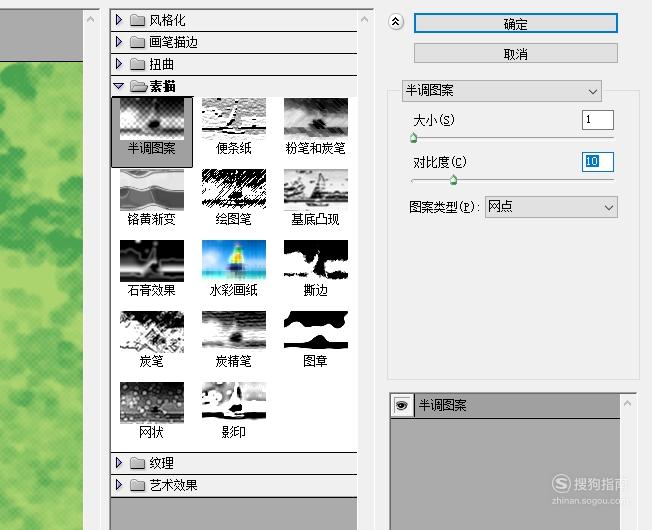The height and width of the screenshot is (530, 652).
Task: Expand the 风格化 category triangle
Action: [119, 20]
